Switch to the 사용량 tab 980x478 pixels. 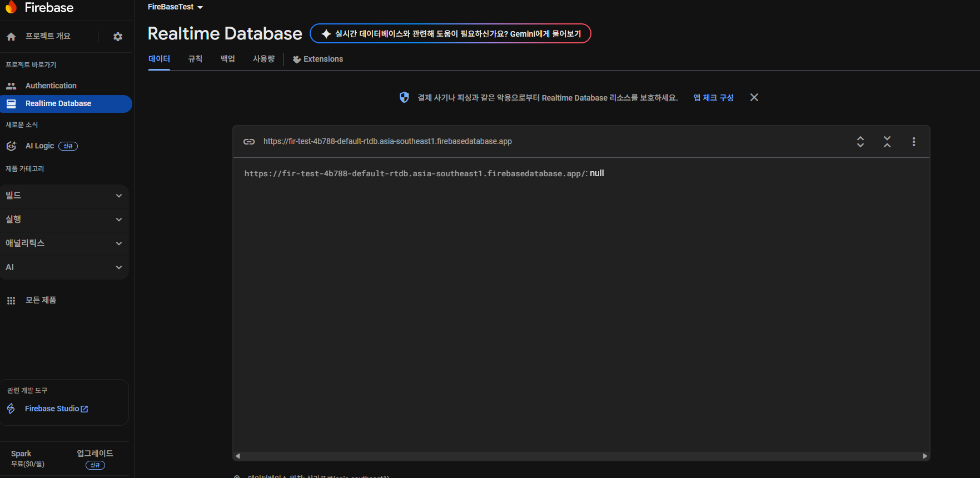pyautogui.click(x=264, y=59)
